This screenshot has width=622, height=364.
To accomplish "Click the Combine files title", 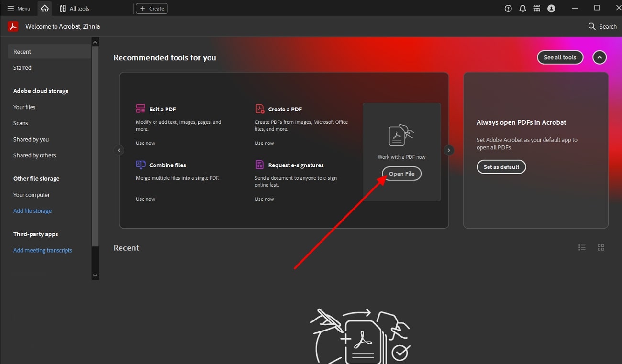I will pos(167,165).
